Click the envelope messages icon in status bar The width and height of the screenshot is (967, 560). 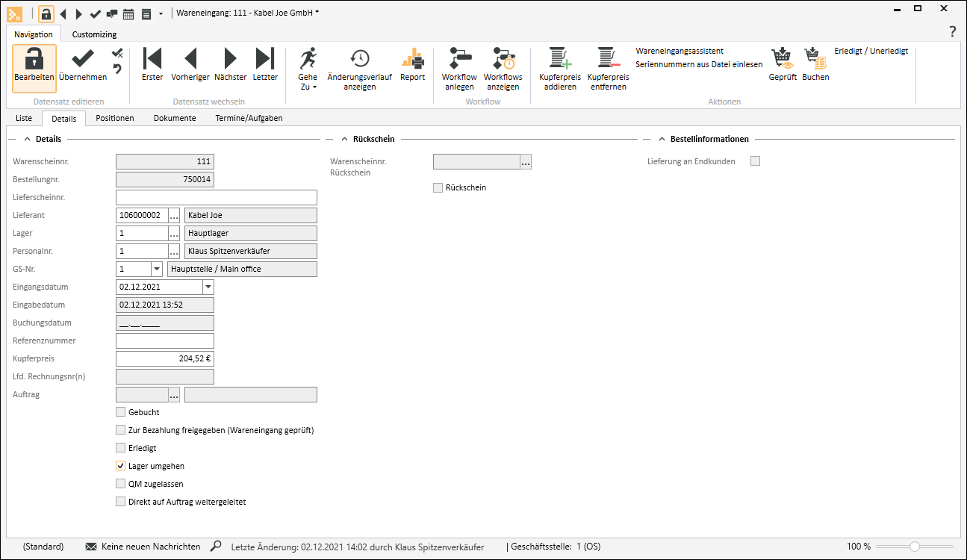pyautogui.click(x=91, y=547)
